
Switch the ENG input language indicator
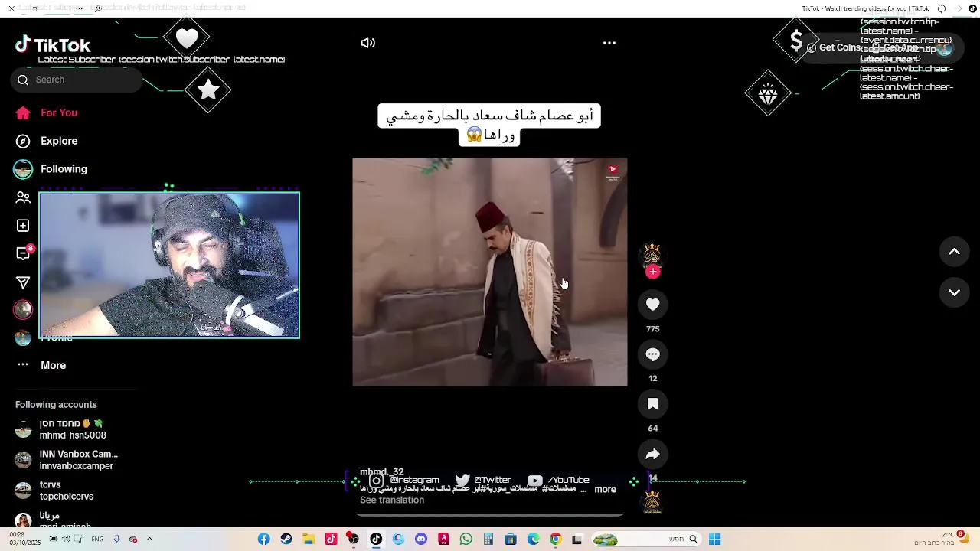tap(97, 539)
